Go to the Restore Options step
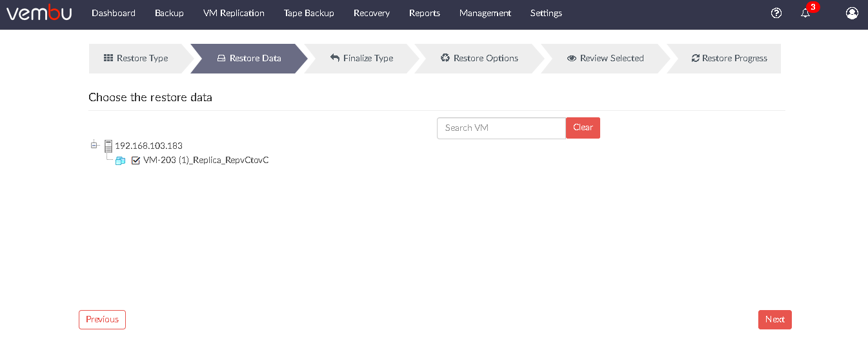 click(x=479, y=58)
